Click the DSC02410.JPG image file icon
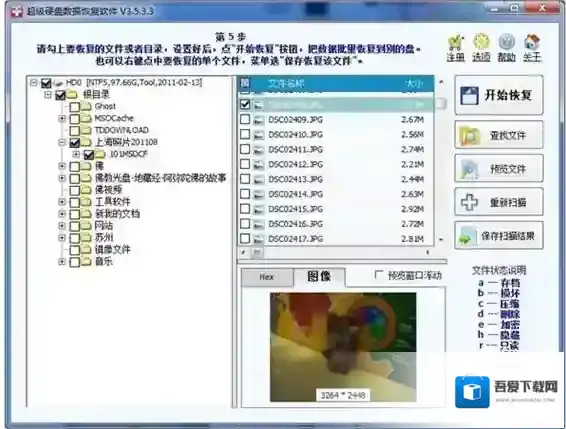 point(258,135)
